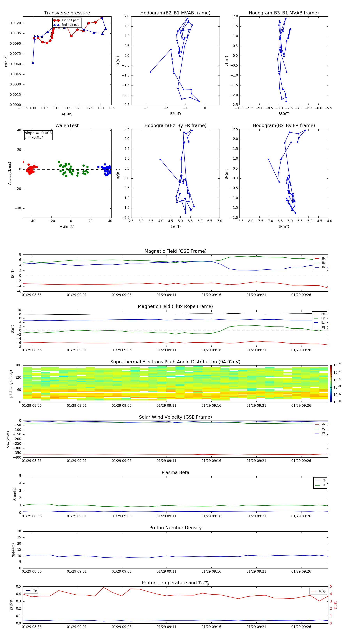This screenshot has width=351, height=644.
Task: Select the "Vx" velocity legend entry
Action: pyautogui.click(x=320, y=424)
